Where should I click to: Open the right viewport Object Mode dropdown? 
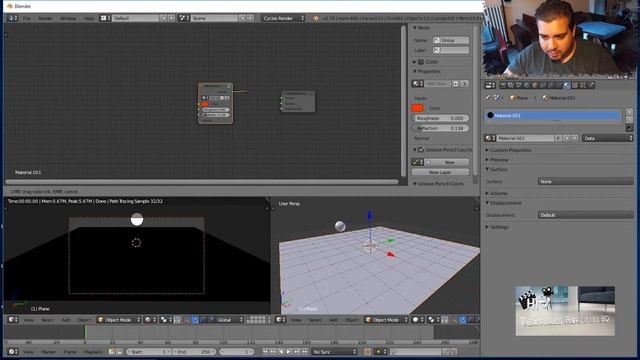pyautogui.click(x=387, y=320)
